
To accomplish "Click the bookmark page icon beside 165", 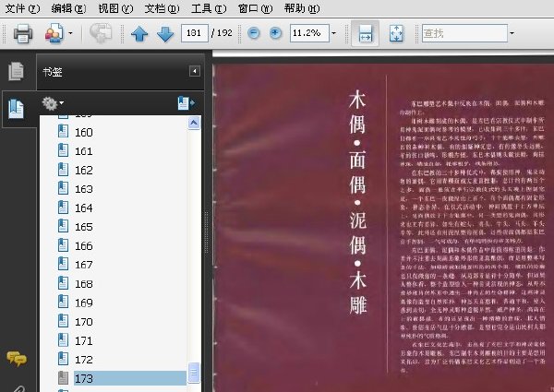I will 63,226.
